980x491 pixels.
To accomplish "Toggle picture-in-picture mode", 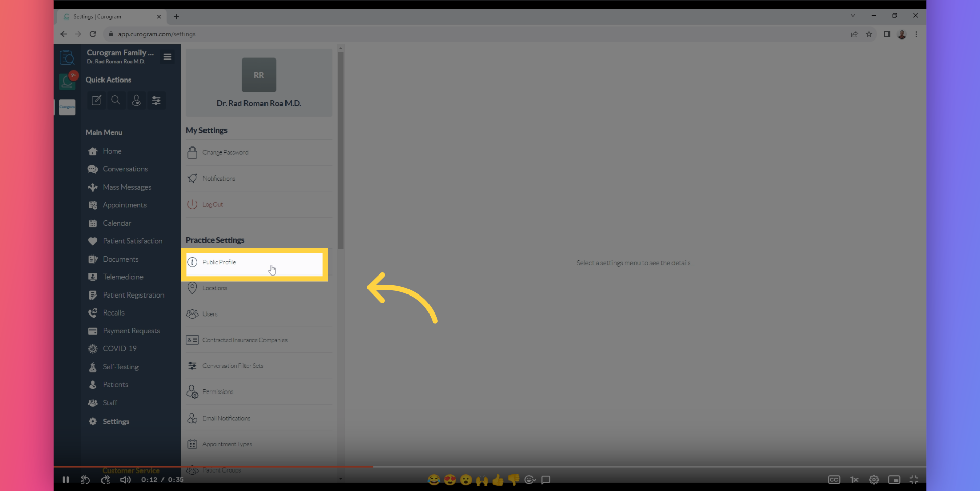I will click(x=894, y=480).
